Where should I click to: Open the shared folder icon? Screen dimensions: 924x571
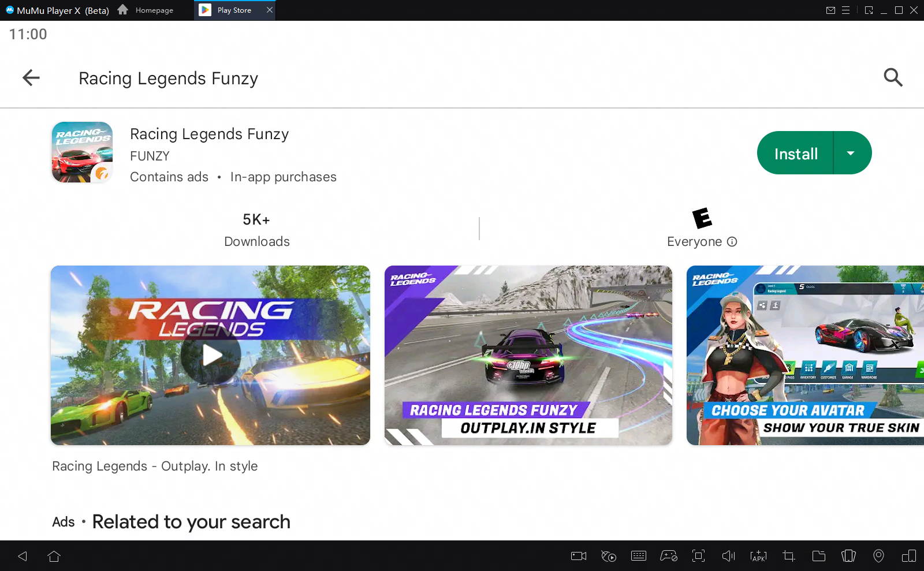click(818, 556)
